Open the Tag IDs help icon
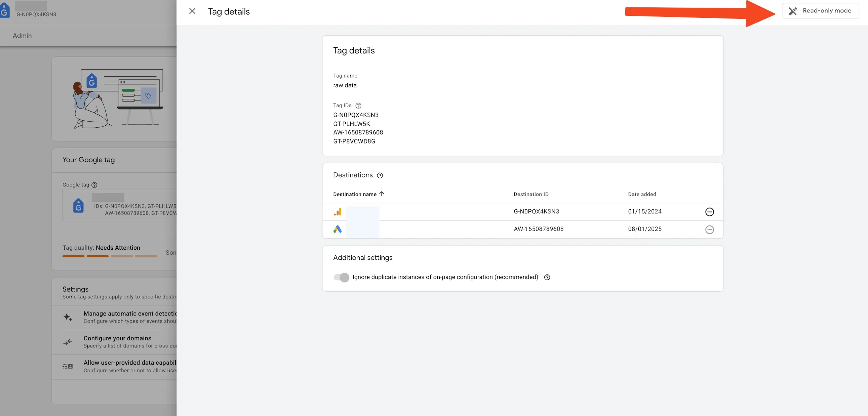 click(x=358, y=106)
